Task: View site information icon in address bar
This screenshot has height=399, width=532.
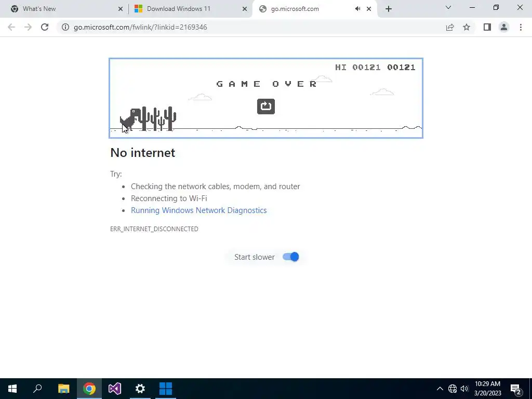Action: point(65,27)
